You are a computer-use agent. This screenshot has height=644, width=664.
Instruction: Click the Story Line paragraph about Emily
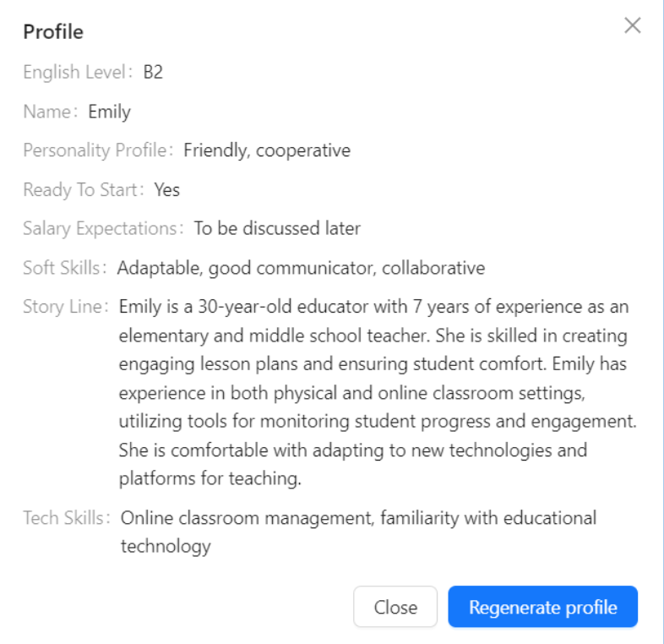pyautogui.click(x=378, y=393)
